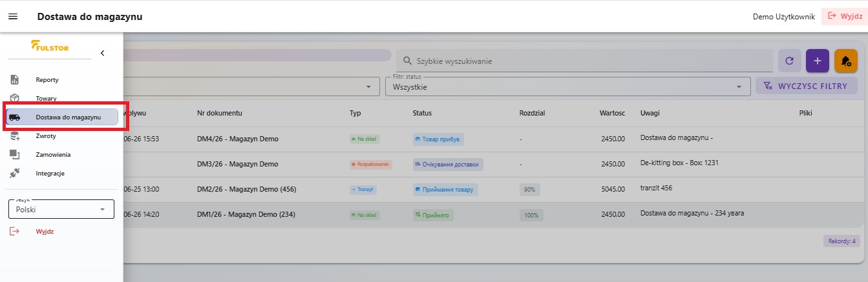Click the 90% progress badge
868x282 pixels.
(529, 189)
